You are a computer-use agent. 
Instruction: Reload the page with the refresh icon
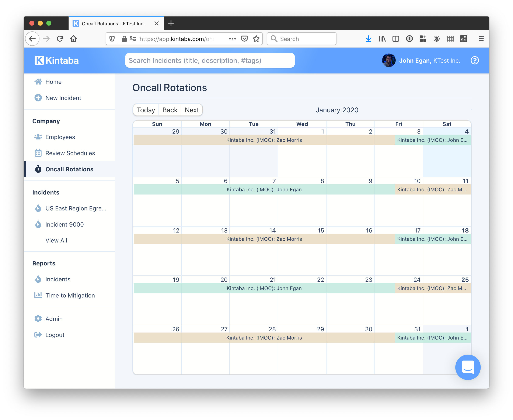click(60, 39)
